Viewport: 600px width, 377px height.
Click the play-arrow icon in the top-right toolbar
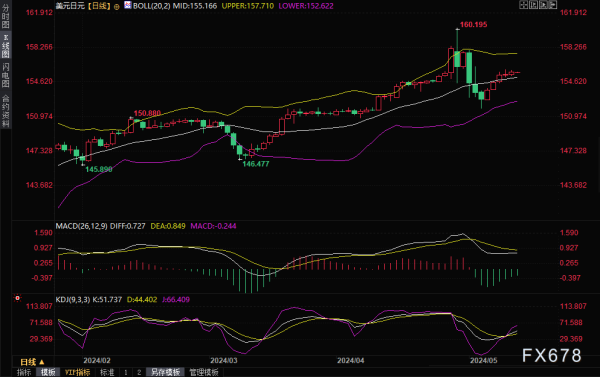click(543, 5)
